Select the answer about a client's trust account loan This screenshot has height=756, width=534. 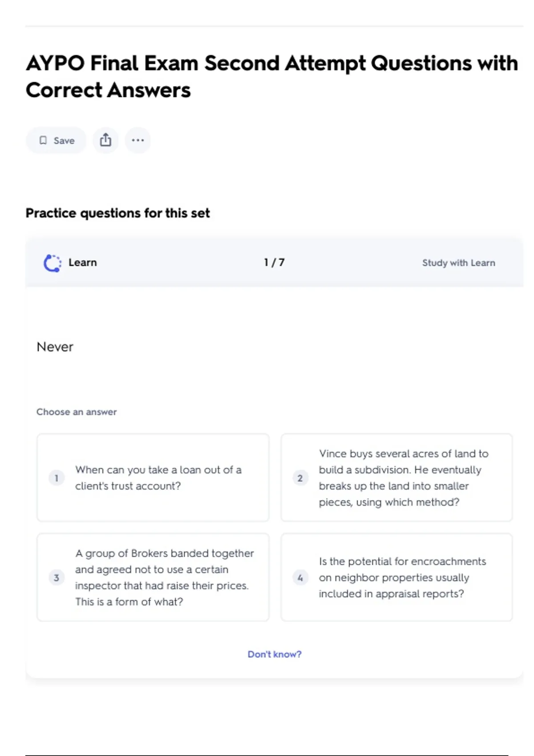[x=158, y=478]
